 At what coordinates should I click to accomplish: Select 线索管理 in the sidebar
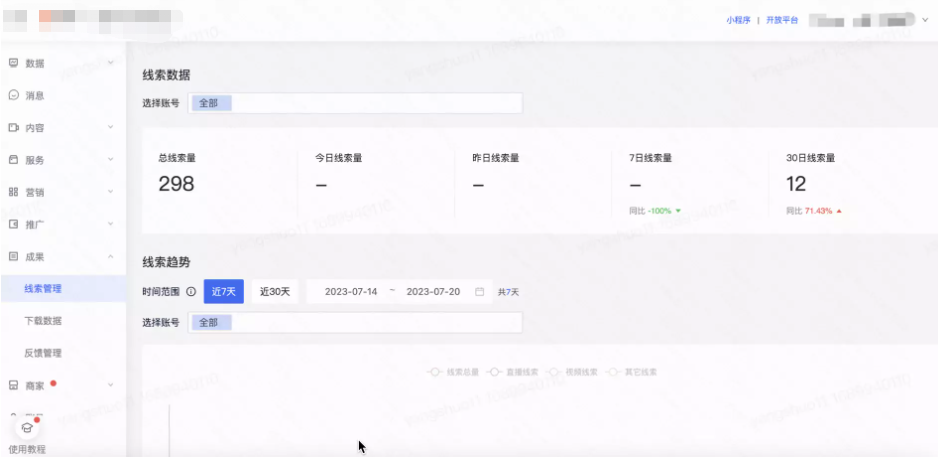tap(63, 288)
